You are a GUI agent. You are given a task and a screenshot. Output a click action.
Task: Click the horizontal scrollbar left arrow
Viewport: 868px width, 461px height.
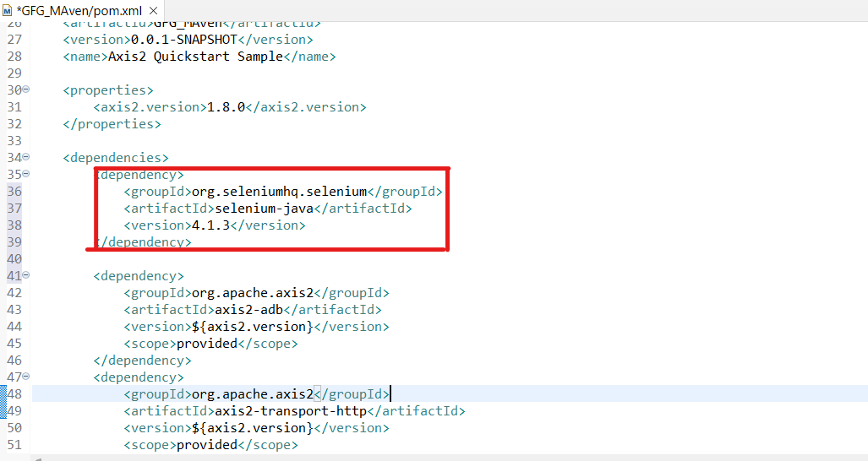(37, 458)
